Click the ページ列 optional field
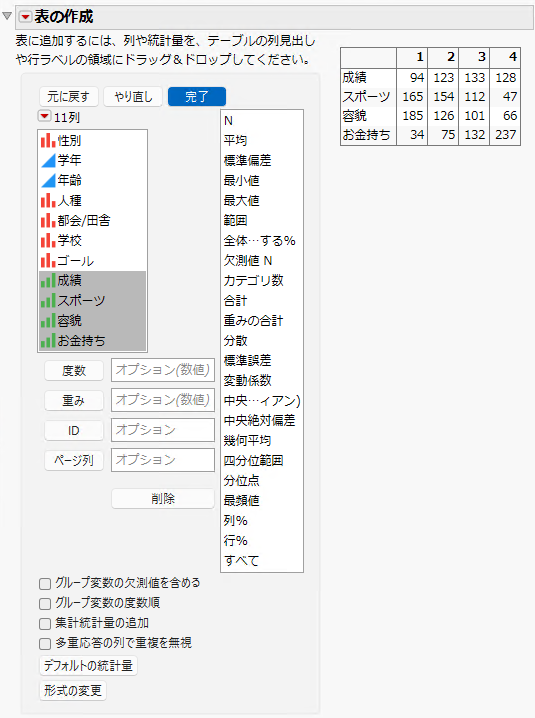The width and height of the screenshot is (535, 718). pyautogui.click(x=163, y=460)
